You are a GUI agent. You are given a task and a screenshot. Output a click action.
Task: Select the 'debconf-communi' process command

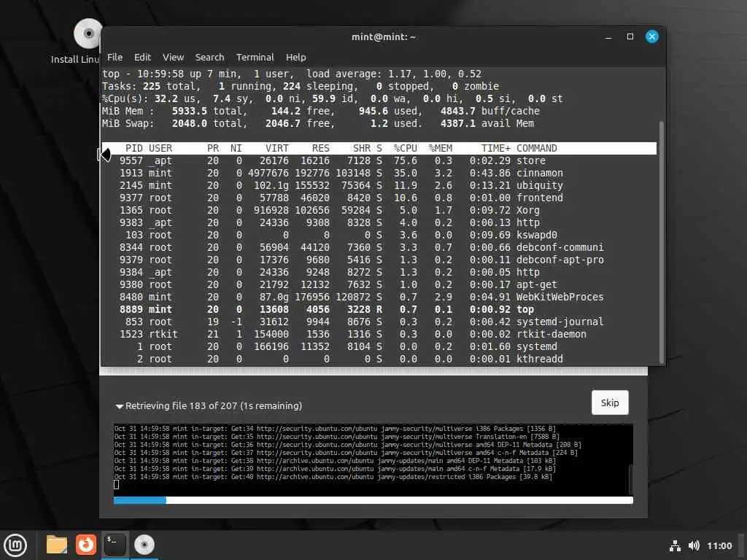pos(560,247)
